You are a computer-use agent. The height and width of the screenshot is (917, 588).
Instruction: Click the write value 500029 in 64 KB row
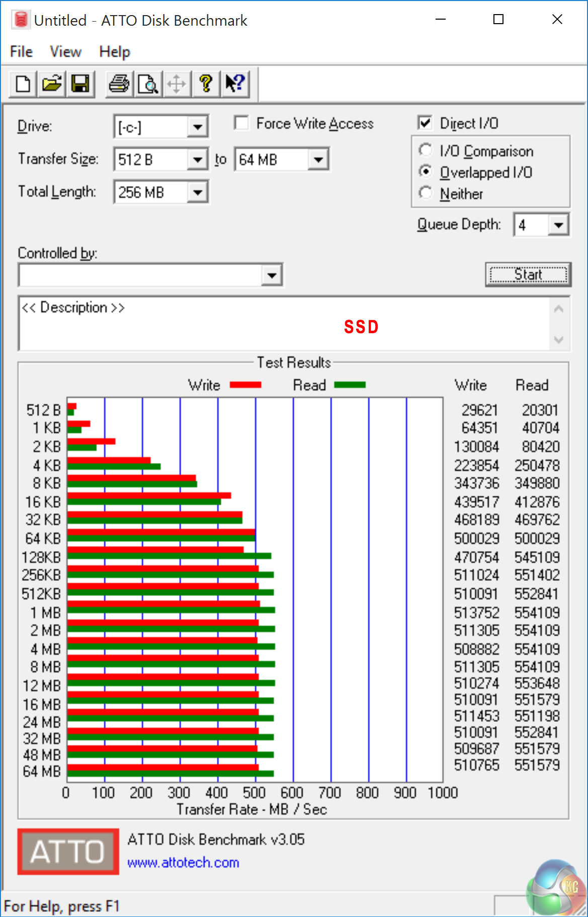tap(477, 539)
